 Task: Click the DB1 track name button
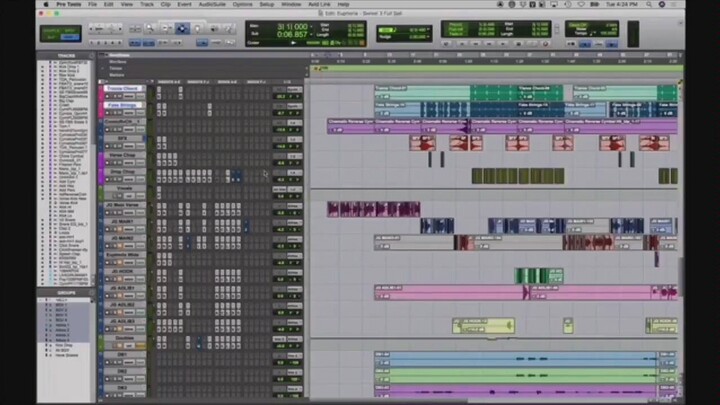point(124,354)
